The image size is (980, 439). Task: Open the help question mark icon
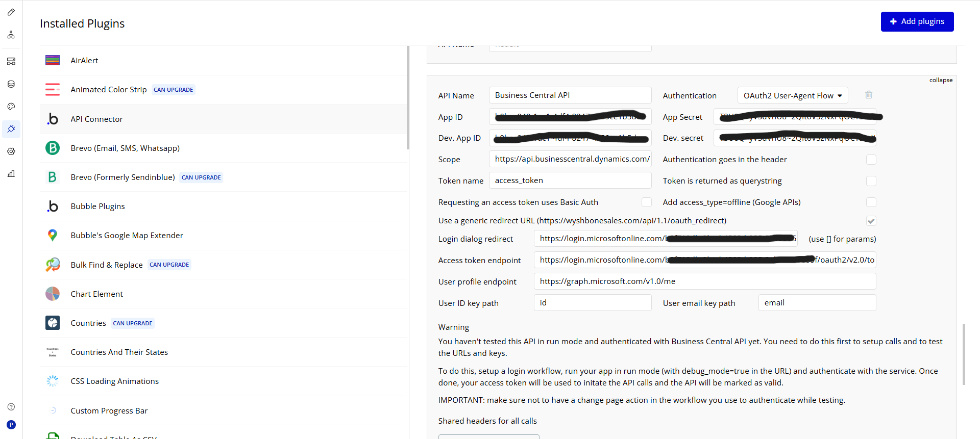(x=11, y=407)
